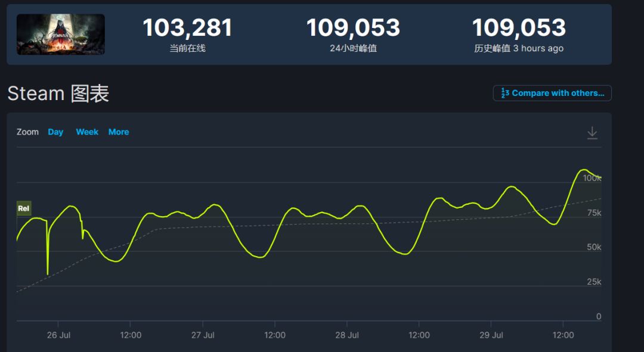
Task: Set chart zoom to Week
Action: pos(87,132)
